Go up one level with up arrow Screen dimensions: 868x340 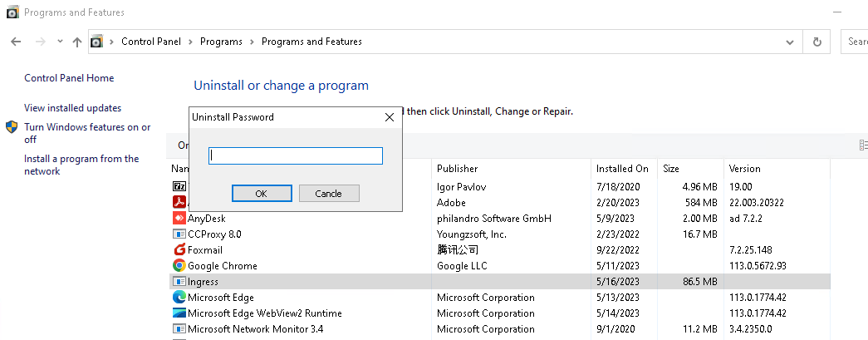(77, 42)
